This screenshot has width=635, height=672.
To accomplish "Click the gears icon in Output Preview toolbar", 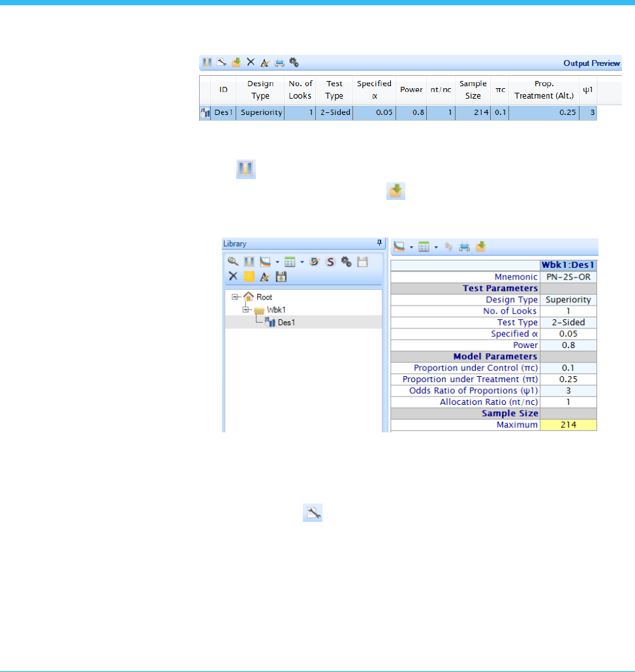I will (294, 63).
